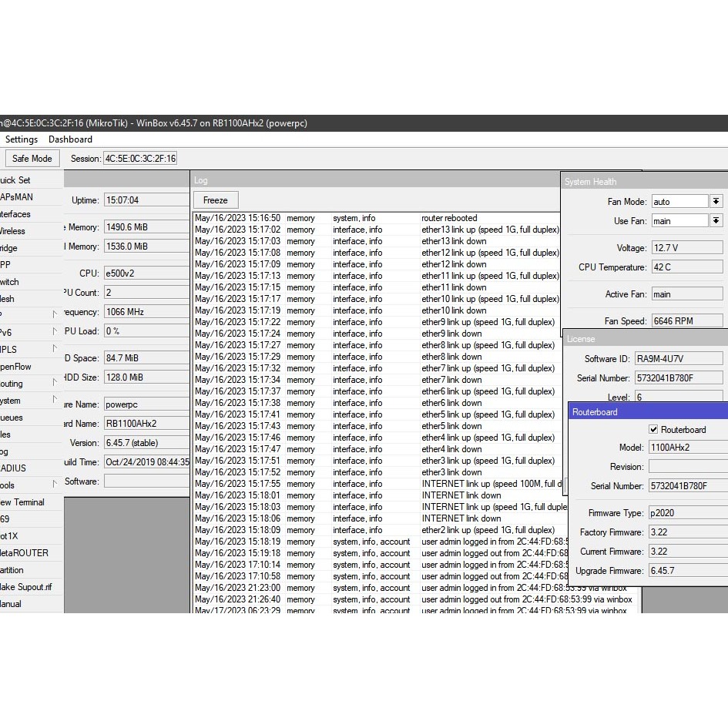This screenshot has height=728, width=728.
Task: Toggle the Safe Mode button
Action: [32, 159]
